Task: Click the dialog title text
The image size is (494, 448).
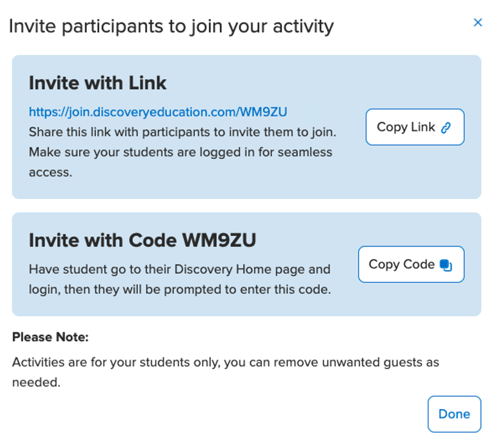Action: [x=171, y=26]
